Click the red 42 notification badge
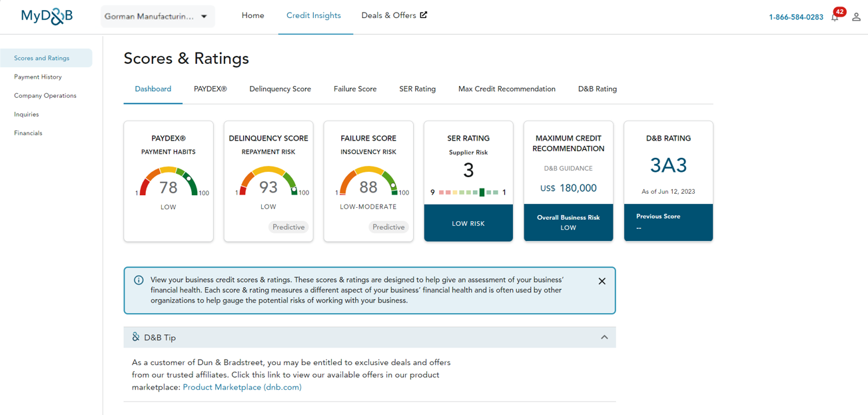The height and width of the screenshot is (415, 868). pyautogui.click(x=839, y=12)
